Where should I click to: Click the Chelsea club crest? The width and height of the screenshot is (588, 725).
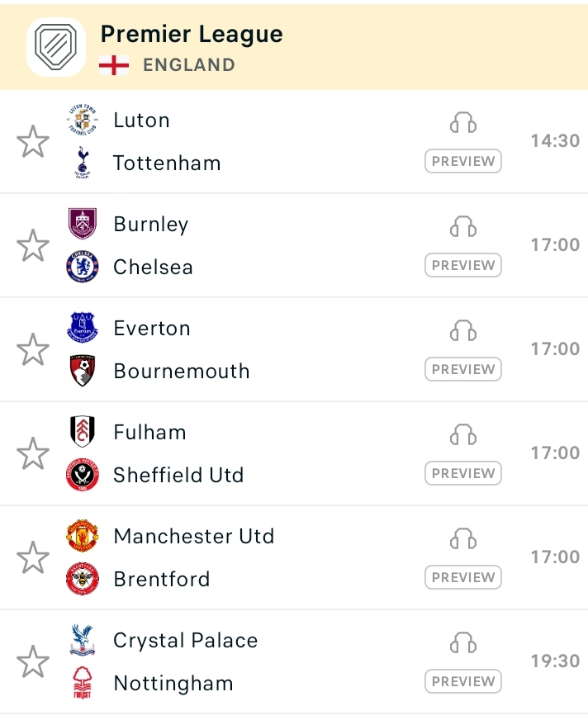pos(83,267)
